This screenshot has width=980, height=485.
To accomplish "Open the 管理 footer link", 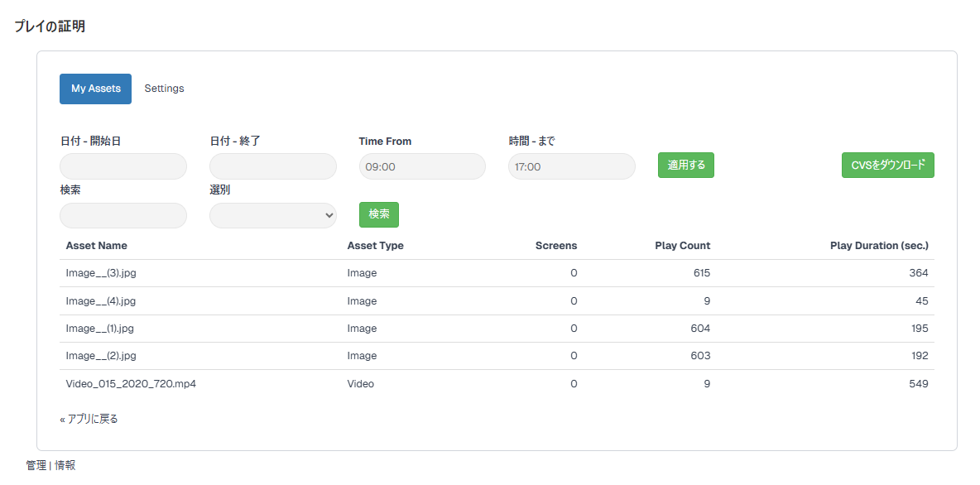I will pos(36,465).
